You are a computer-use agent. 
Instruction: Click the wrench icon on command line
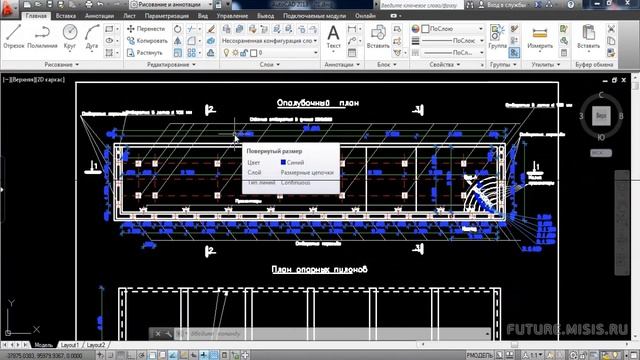click(168, 334)
